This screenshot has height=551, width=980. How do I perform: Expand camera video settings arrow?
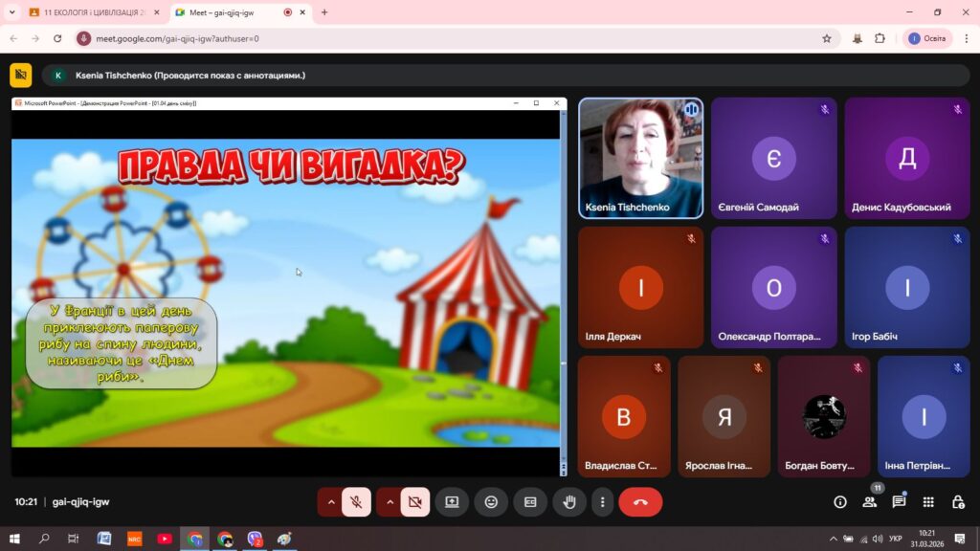pyautogui.click(x=390, y=501)
